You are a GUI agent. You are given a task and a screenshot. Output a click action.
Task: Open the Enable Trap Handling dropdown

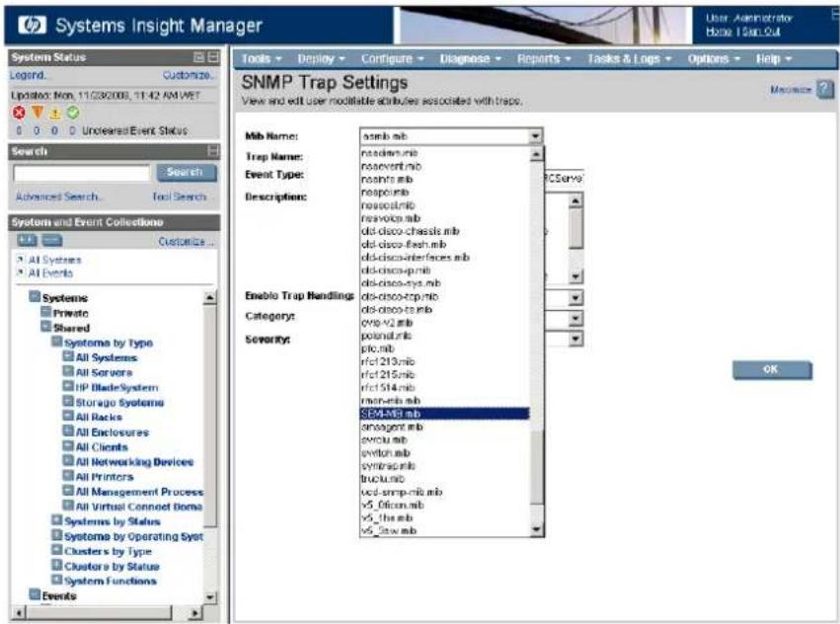pyautogui.click(x=575, y=297)
